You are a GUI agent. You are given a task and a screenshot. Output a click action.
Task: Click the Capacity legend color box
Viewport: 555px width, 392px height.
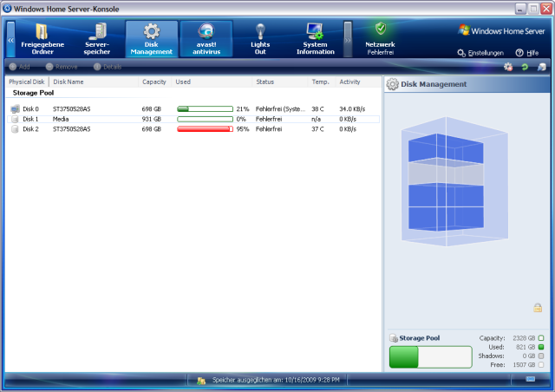point(541,337)
